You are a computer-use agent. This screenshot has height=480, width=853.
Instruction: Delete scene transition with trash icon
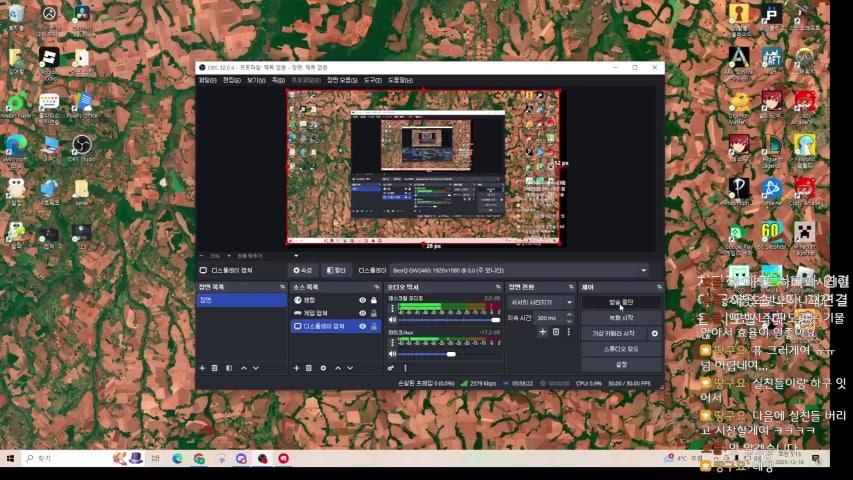tap(556, 332)
